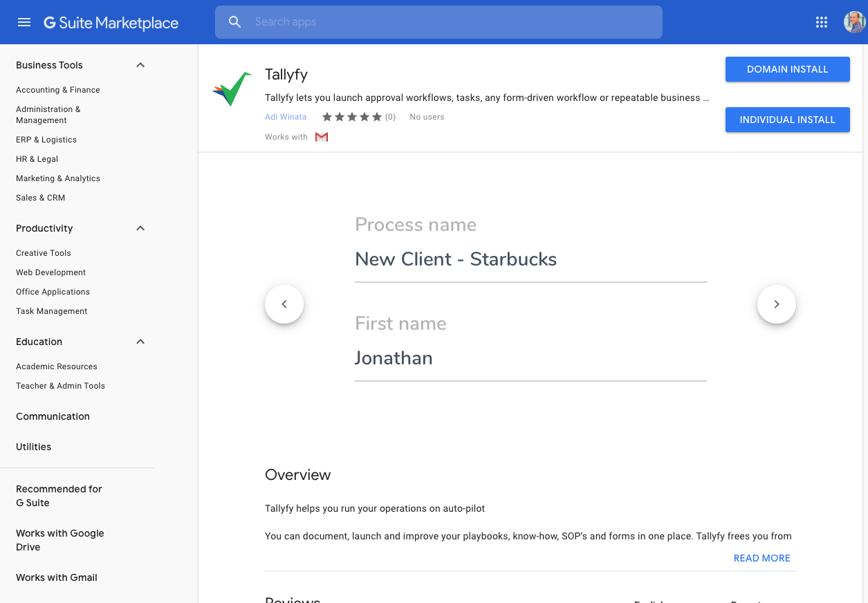
Task: Show the next app screenshot
Action: click(x=776, y=304)
